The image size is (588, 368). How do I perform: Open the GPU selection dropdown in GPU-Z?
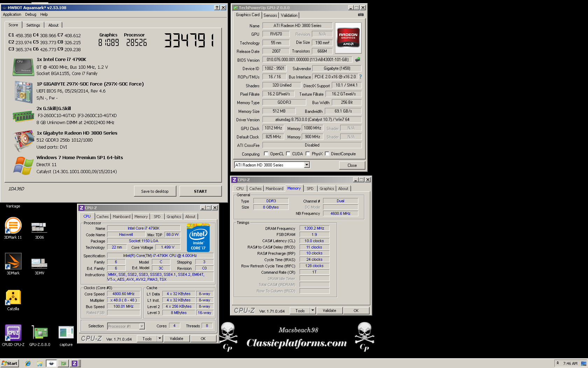307,165
